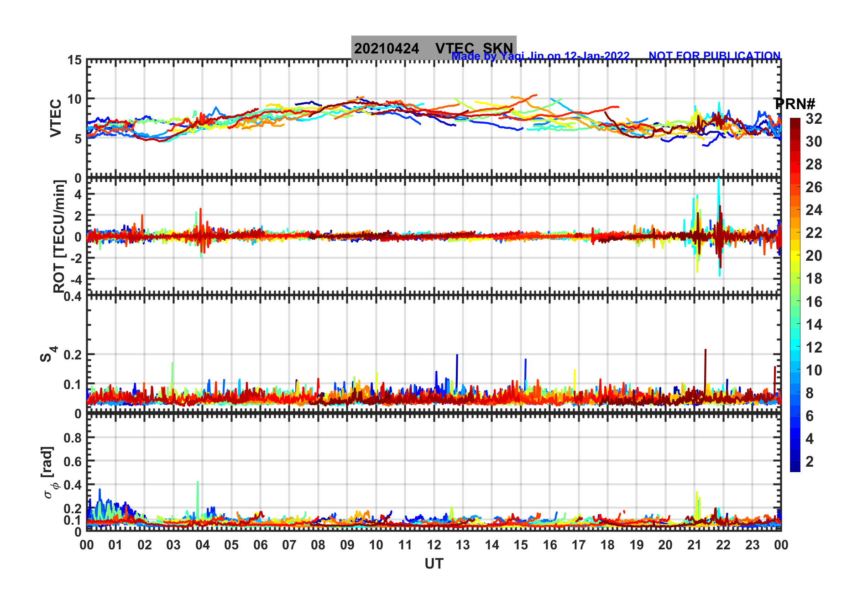Click the S4 y-axis label

pos(48,354)
